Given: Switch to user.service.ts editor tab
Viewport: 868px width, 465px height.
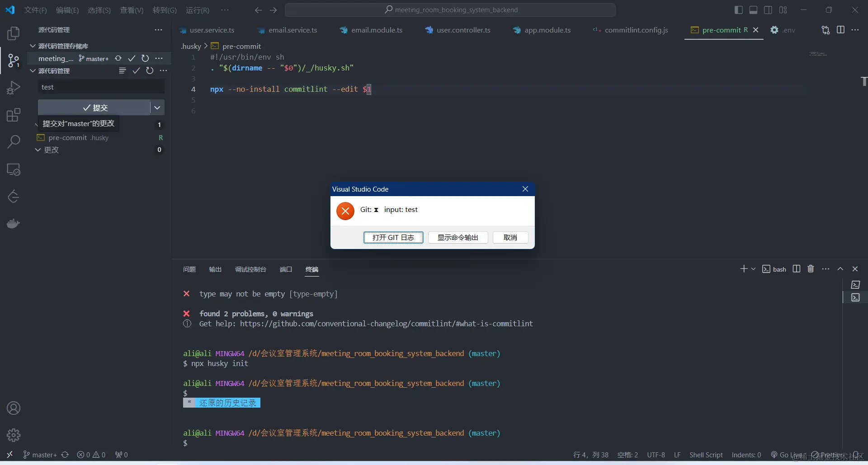Looking at the screenshot, I should tap(212, 30).
